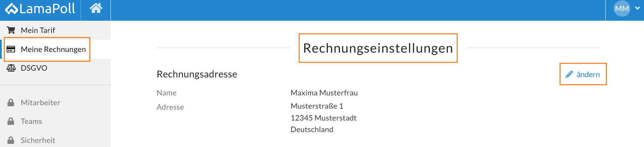Click the shopping cart icon
This screenshot has width=644, height=147.
(11, 30)
